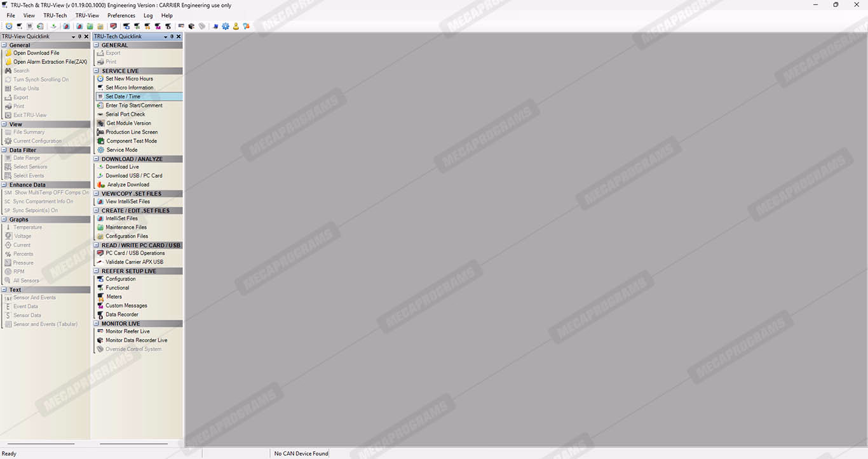Click the PC Card / USB Operations icon

point(100,253)
